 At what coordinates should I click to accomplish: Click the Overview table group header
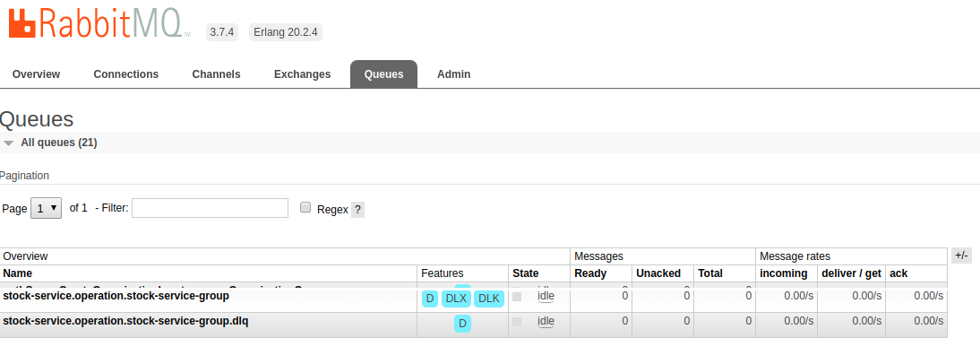coord(26,256)
